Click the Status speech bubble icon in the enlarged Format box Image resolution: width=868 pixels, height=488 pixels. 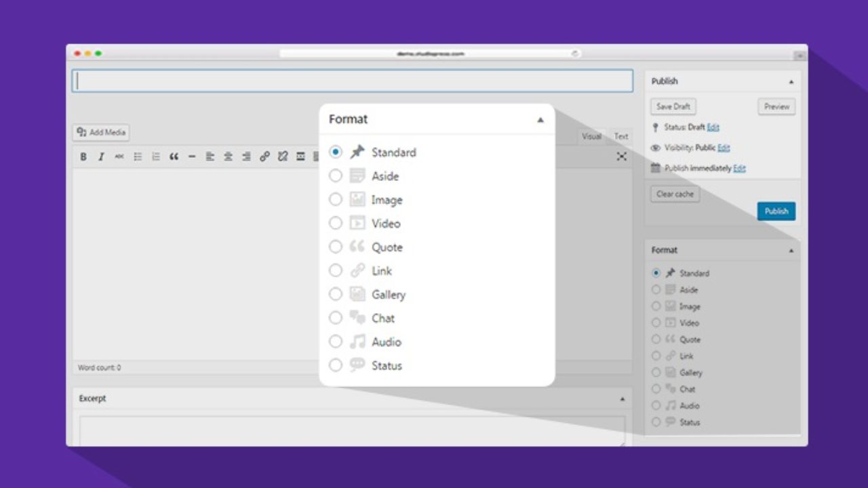tap(357, 365)
